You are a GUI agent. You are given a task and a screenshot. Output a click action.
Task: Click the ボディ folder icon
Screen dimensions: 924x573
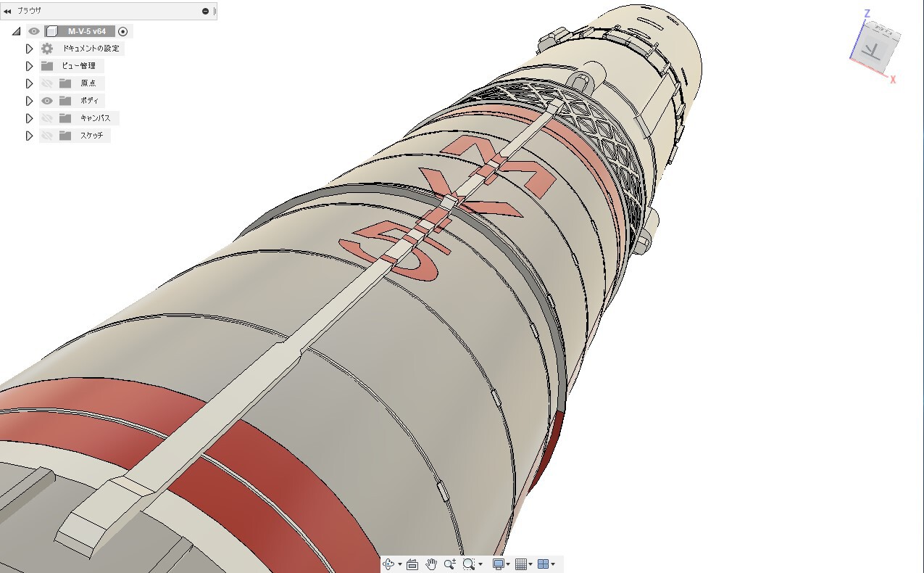[65, 101]
